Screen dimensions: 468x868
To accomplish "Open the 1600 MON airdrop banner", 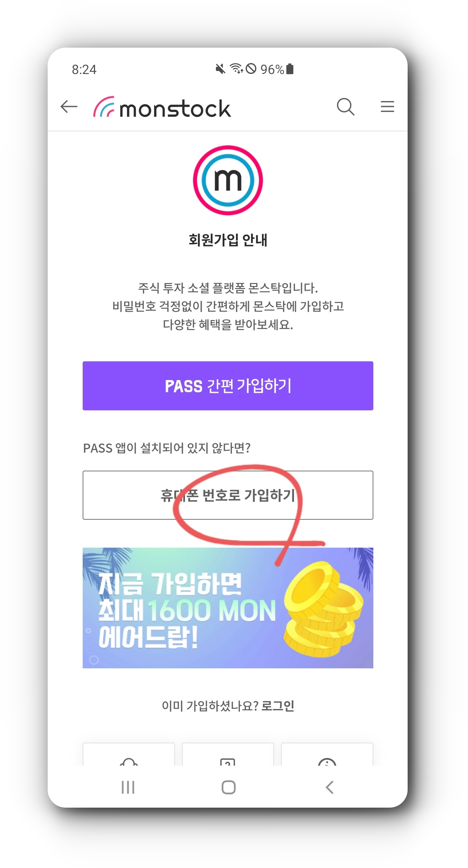I will point(228,608).
